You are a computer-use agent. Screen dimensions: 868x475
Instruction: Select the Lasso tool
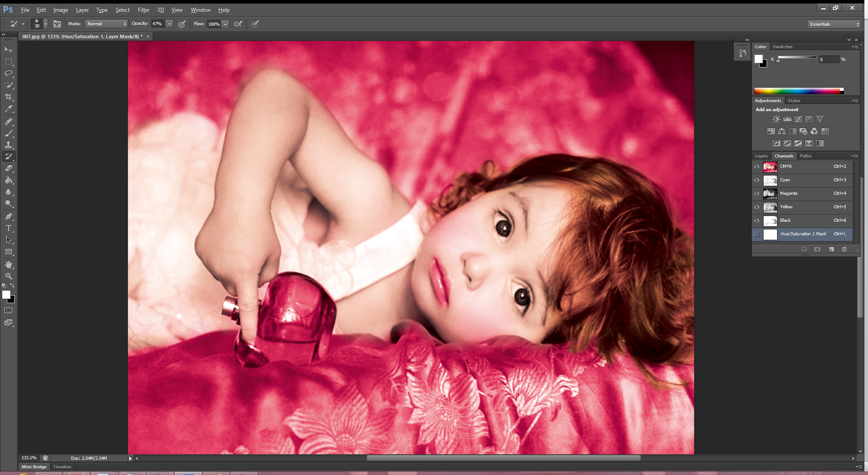[x=9, y=73]
